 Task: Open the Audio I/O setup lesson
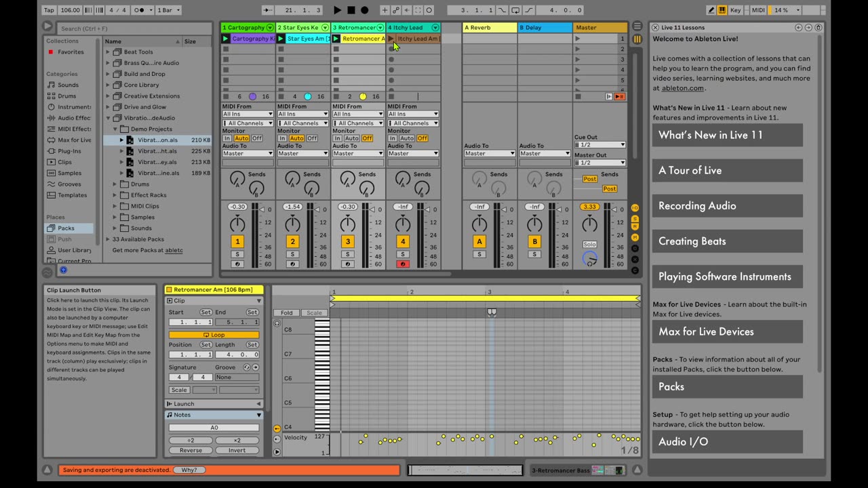(x=728, y=441)
